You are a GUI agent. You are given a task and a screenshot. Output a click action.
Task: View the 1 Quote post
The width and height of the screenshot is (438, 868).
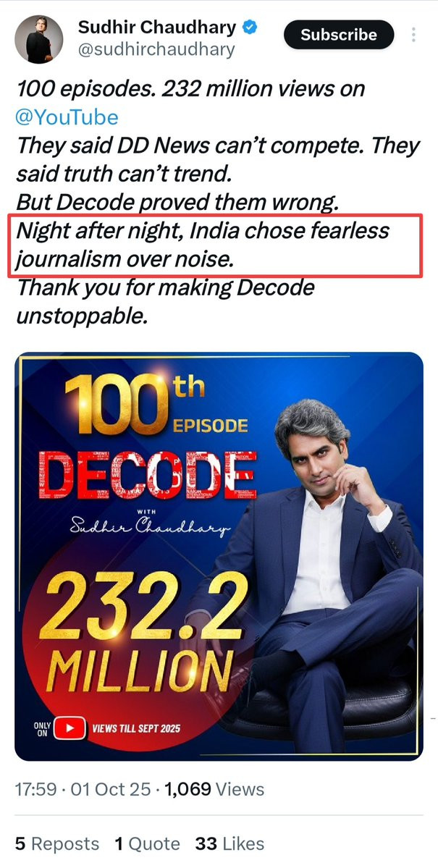tap(147, 843)
